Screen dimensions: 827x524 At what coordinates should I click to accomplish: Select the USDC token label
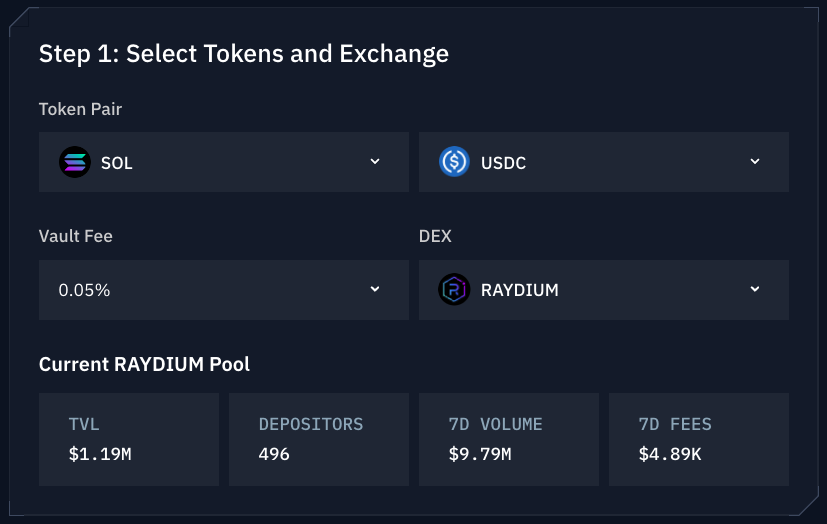504,162
